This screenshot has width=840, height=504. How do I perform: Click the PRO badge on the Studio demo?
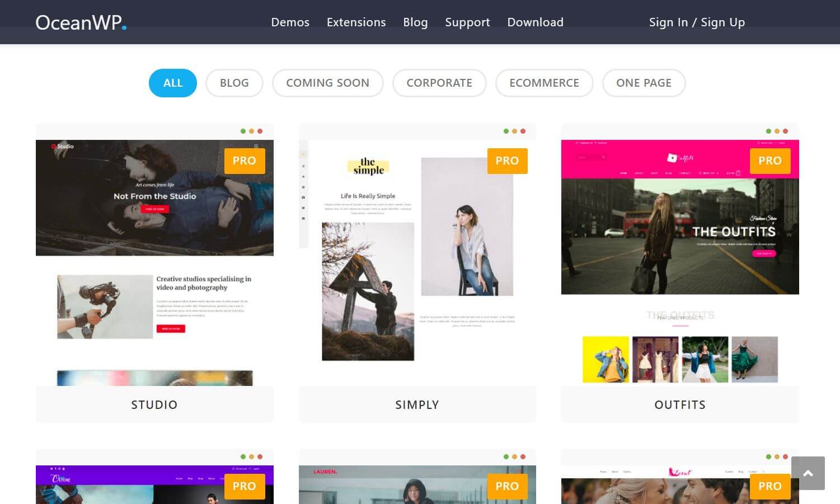(245, 161)
